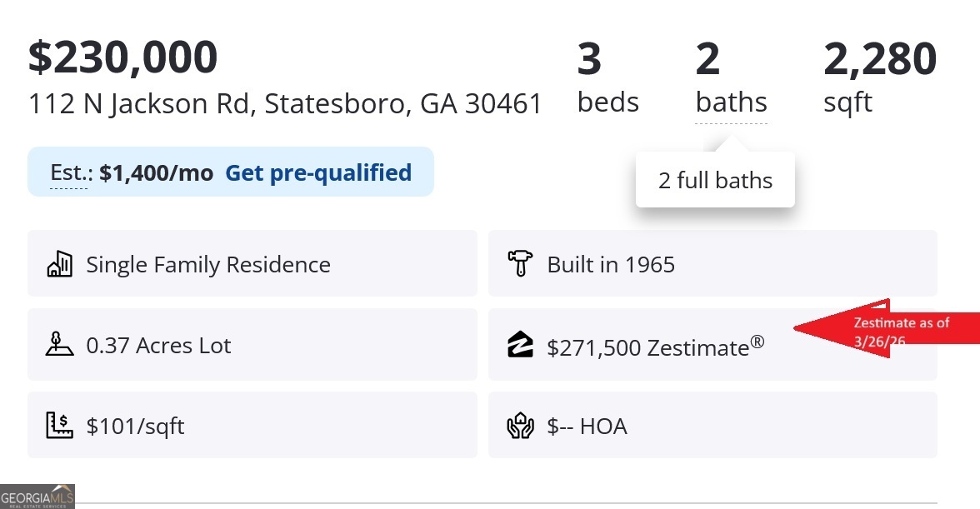
Task: Click the underlined baths label
Action: coord(731,102)
